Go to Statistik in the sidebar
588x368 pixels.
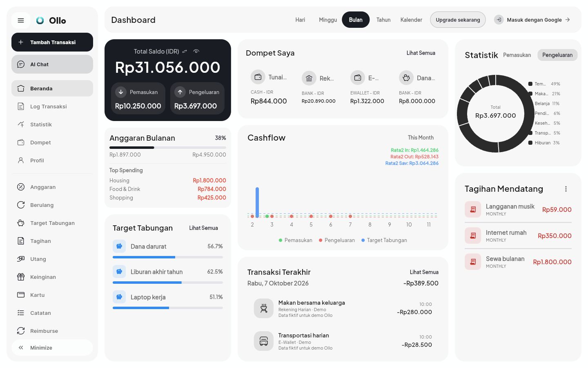click(x=52, y=124)
